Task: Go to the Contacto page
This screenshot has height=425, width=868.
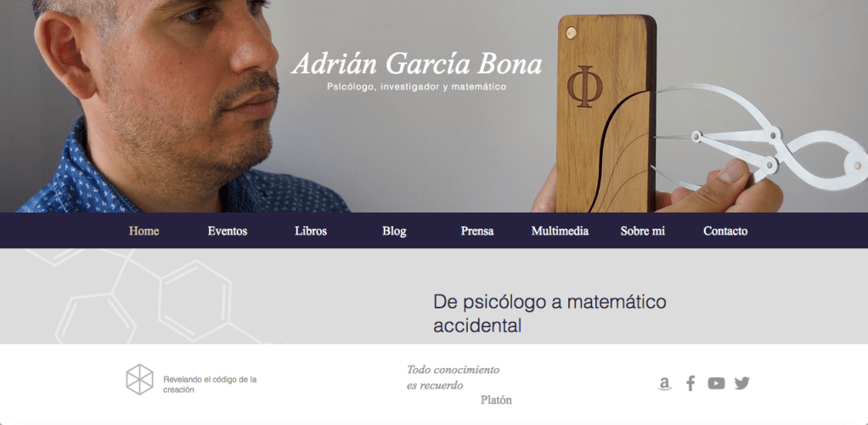Action: pos(725,231)
